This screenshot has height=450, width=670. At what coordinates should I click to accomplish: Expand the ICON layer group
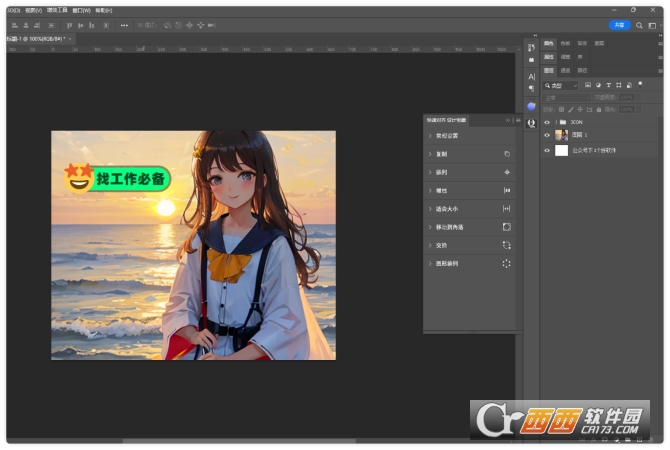(556, 122)
